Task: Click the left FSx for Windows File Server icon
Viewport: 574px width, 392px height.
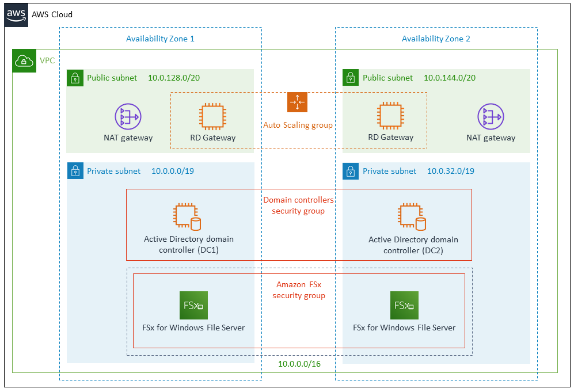Action: click(193, 305)
